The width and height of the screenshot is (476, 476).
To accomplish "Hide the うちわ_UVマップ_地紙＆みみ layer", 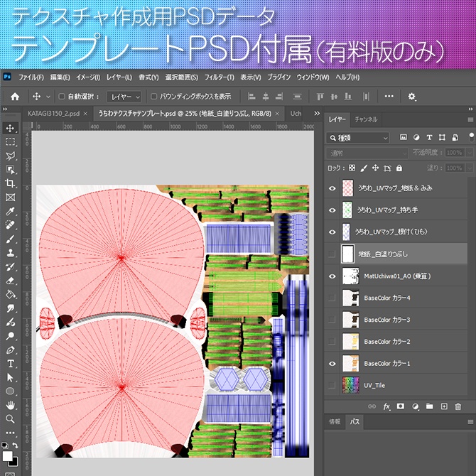I will click(332, 188).
